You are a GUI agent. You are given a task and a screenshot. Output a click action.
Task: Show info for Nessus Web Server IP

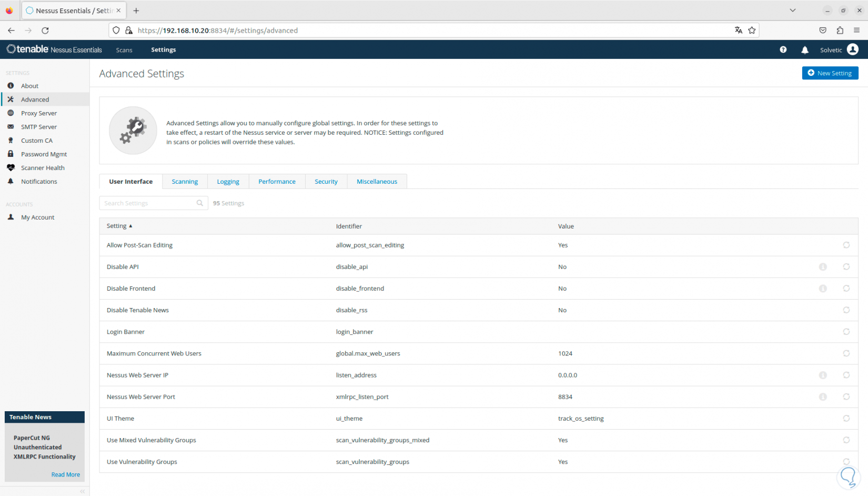pos(823,375)
